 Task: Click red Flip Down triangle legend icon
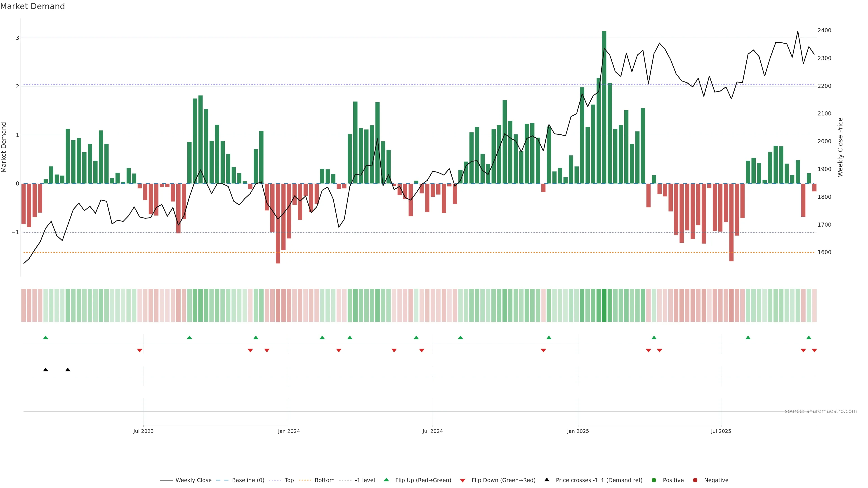click(463, 481)
